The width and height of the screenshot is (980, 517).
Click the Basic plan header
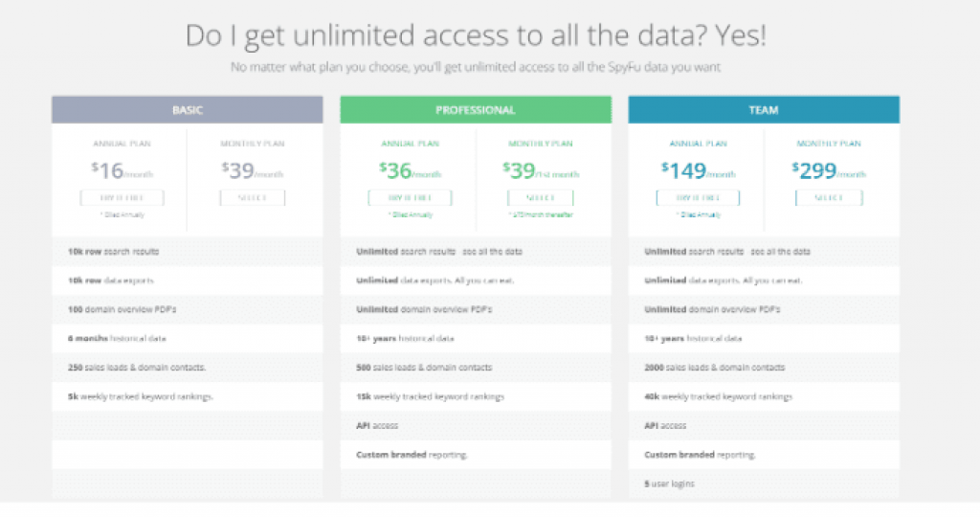point(188,110)
